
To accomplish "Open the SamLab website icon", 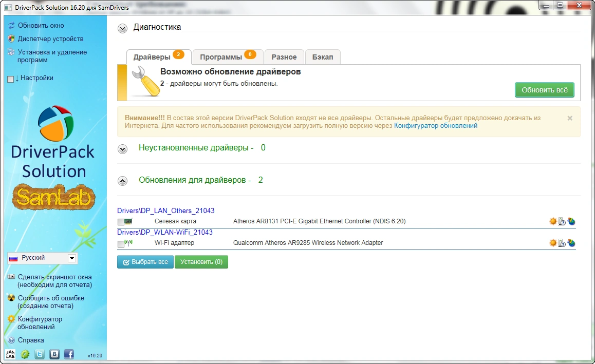I will (10, 354).
